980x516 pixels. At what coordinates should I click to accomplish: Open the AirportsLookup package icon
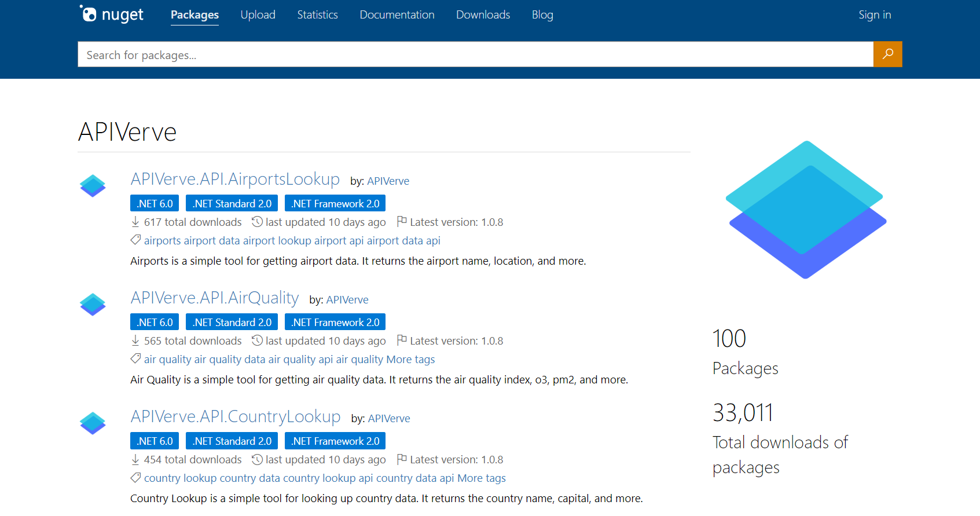[x=93, y=186]
